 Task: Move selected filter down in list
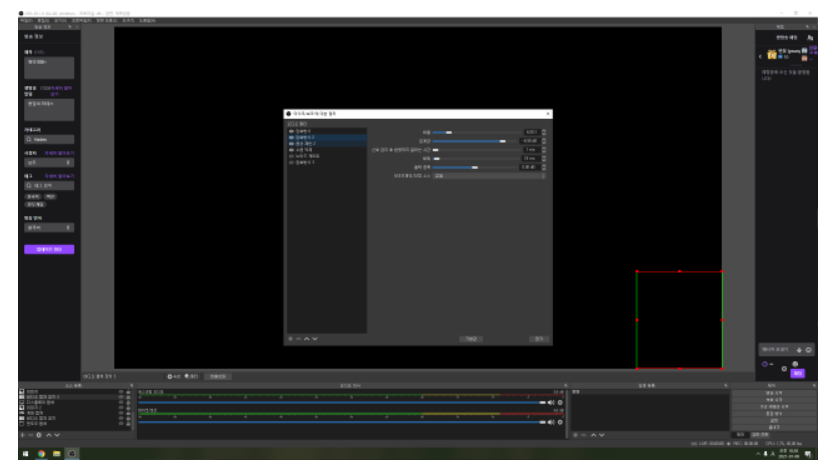[x=315, y=339]
